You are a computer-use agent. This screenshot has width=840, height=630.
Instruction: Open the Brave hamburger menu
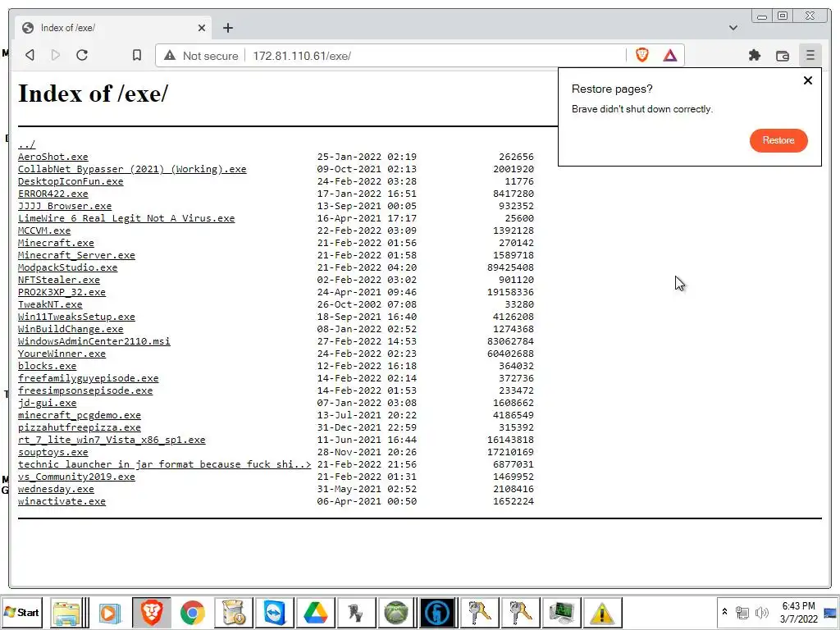click(x=810, y=55)
